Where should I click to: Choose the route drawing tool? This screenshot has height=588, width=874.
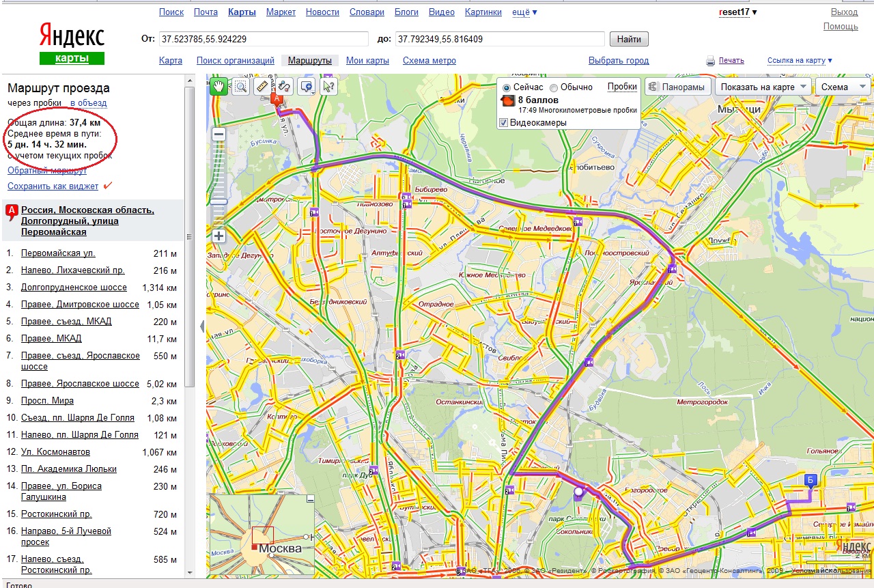point(285,86)
